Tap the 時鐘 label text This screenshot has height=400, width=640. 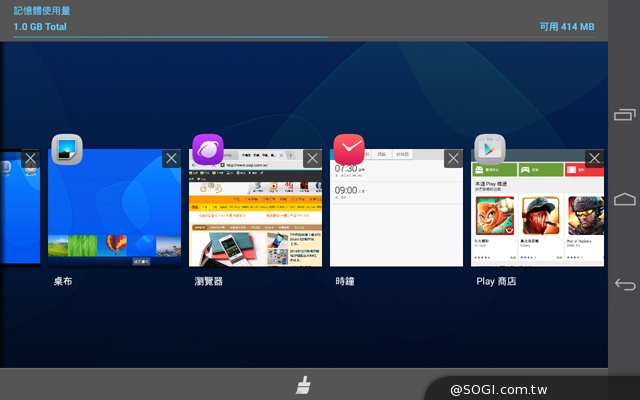(347, 282)
